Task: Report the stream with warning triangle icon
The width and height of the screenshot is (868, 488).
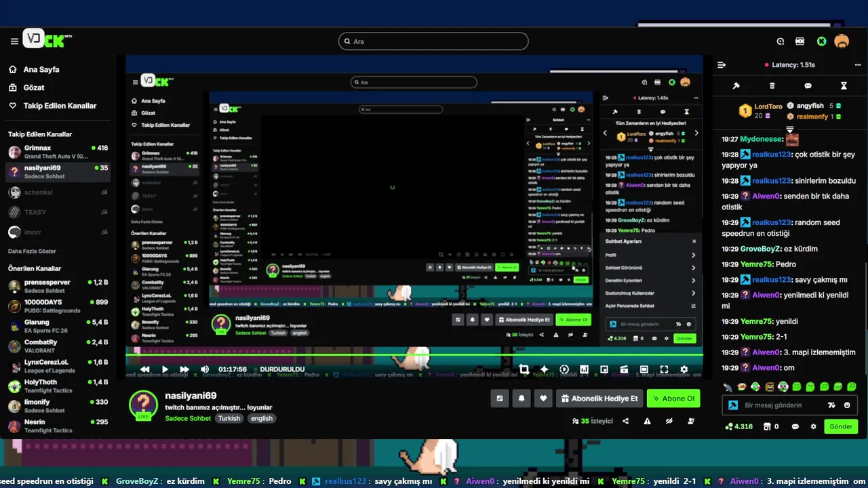Action: (x=647, y=421)
